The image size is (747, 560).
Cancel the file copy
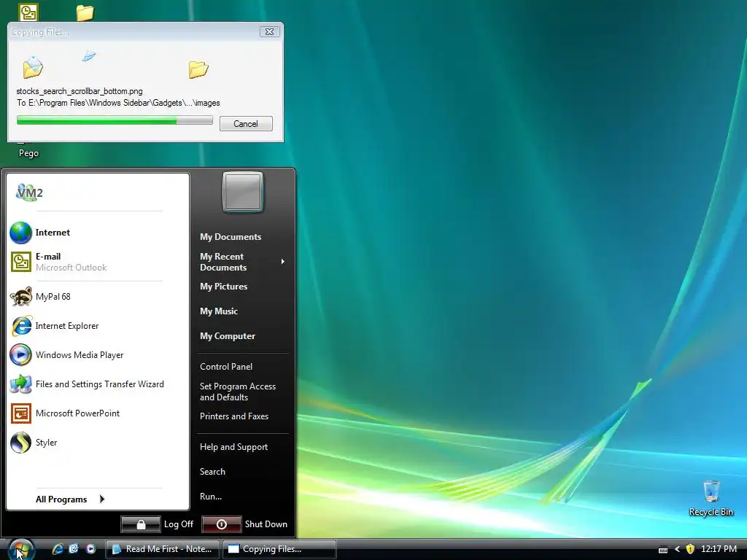click(246, 124)
